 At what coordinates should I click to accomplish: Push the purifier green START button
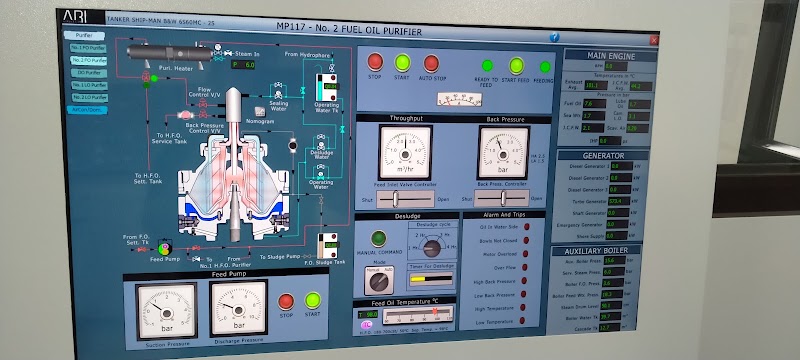point(402,63)
